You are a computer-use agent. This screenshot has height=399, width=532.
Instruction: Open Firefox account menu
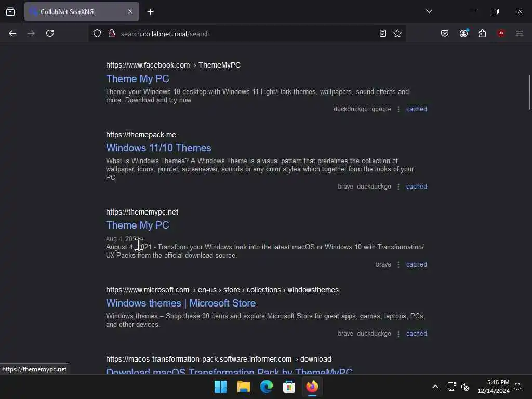(x=464, y=33)
